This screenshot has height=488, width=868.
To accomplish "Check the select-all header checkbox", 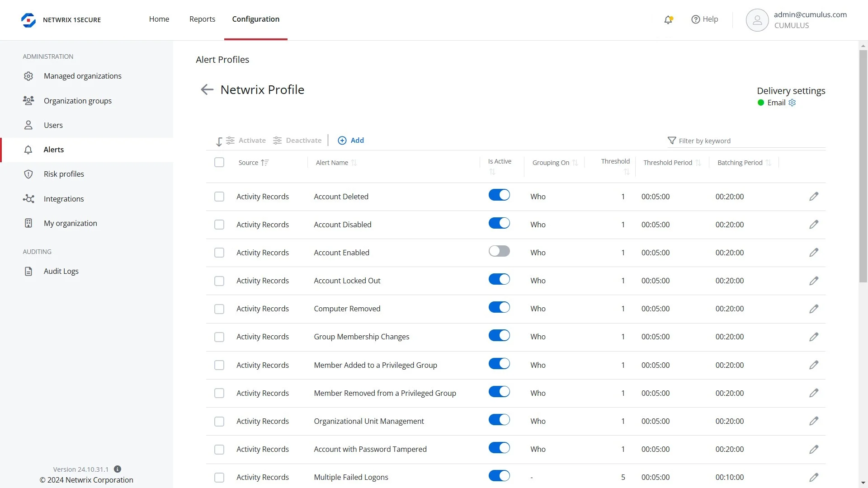I will click(219, 162).
